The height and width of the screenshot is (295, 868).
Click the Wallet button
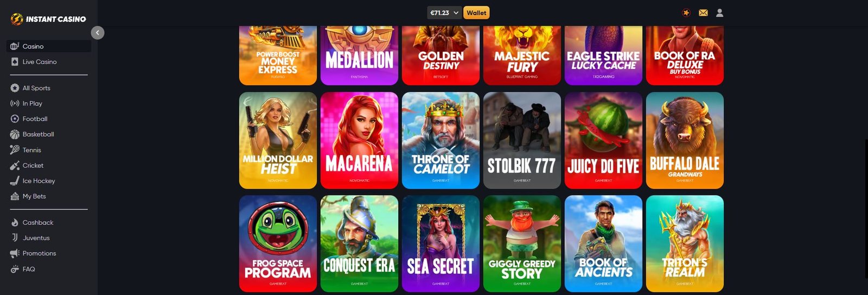pos(476,12)
